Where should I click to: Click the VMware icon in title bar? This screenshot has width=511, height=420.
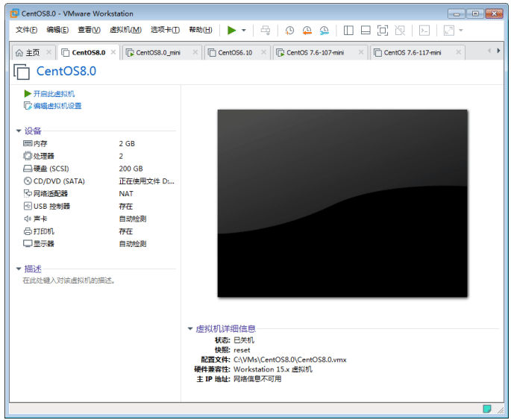14,13
